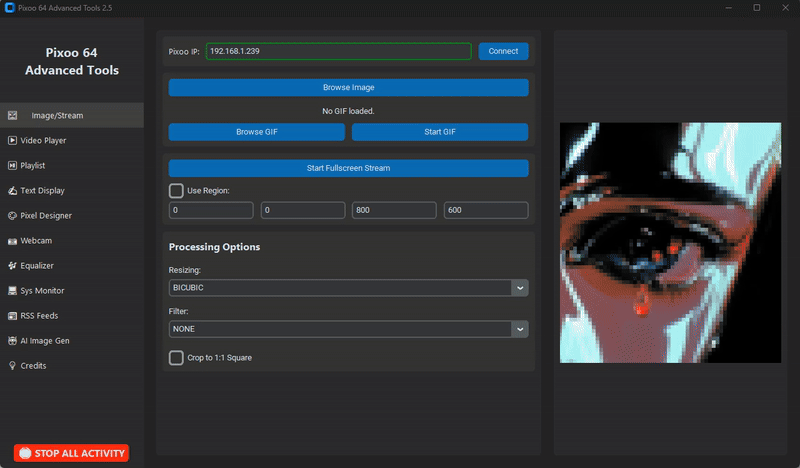This screenshot has width=800, height=468.
Task: Maximize the Pixoo window
Action: coord(757,8)
